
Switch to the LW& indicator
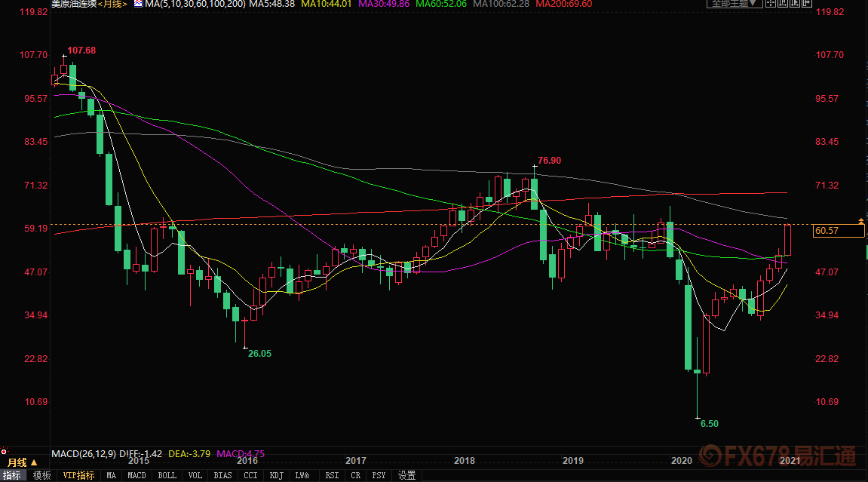pyautogui.click(x=302, y=475)
